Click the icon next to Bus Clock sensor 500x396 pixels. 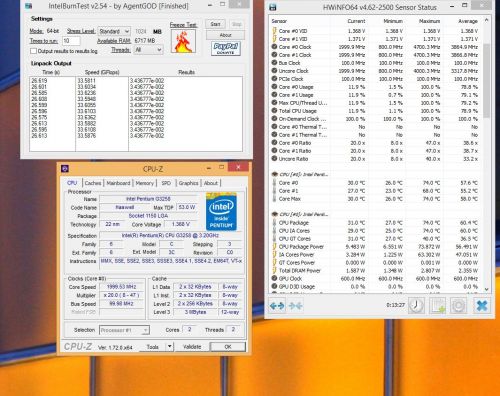coord(274,63)
